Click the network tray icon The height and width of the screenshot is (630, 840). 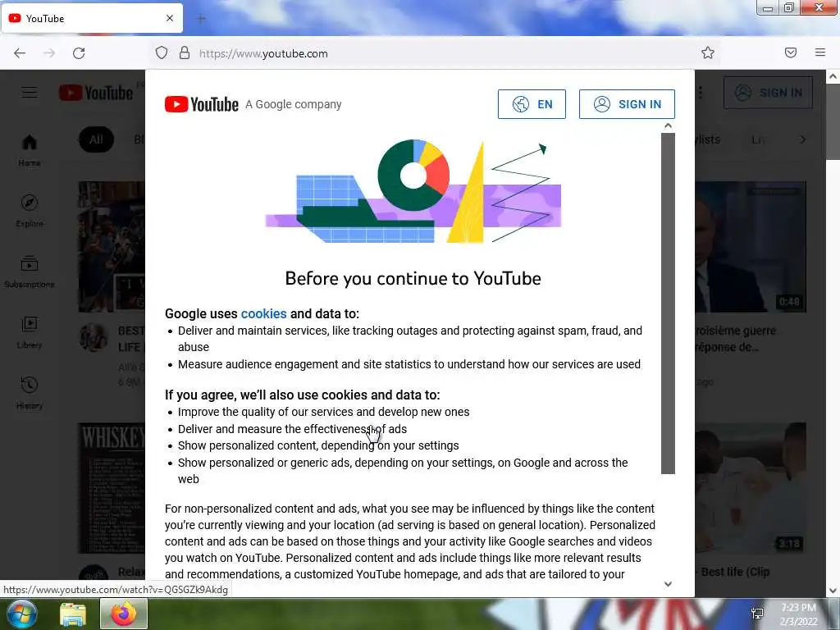point(757,614)
